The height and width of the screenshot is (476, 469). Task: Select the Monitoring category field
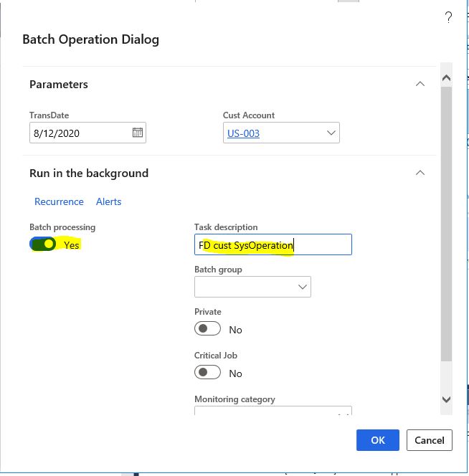273,411
